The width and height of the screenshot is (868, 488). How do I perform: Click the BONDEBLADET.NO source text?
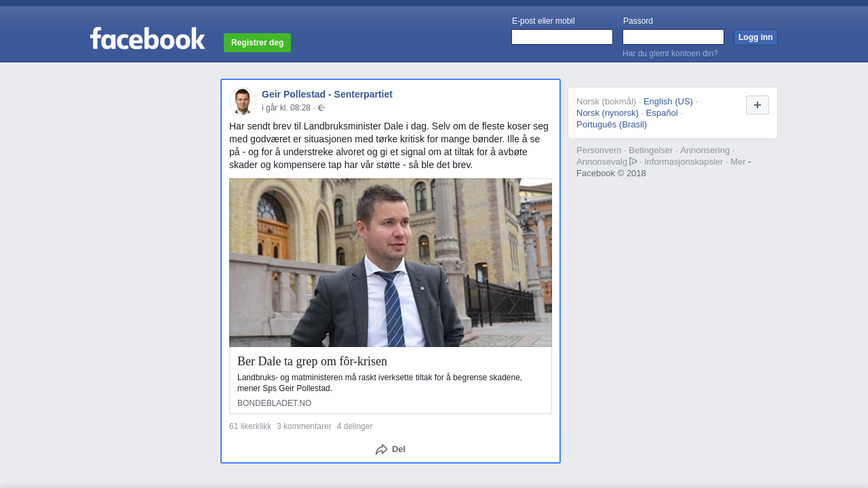[x=274, y=403]
